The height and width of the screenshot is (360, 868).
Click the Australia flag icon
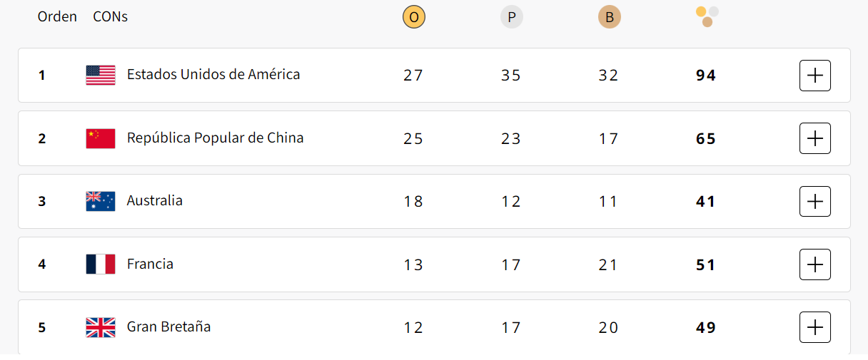(x=101, y=201)
